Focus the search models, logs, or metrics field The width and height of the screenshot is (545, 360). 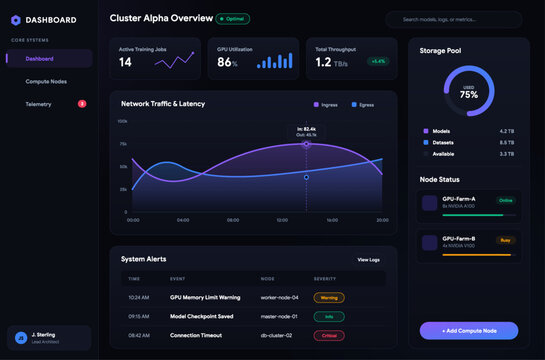pyautogui.click(x=454, y=19)
